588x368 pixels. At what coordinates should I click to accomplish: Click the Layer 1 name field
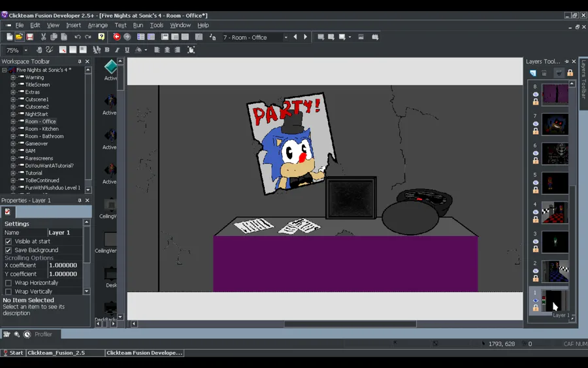(65, 233)
